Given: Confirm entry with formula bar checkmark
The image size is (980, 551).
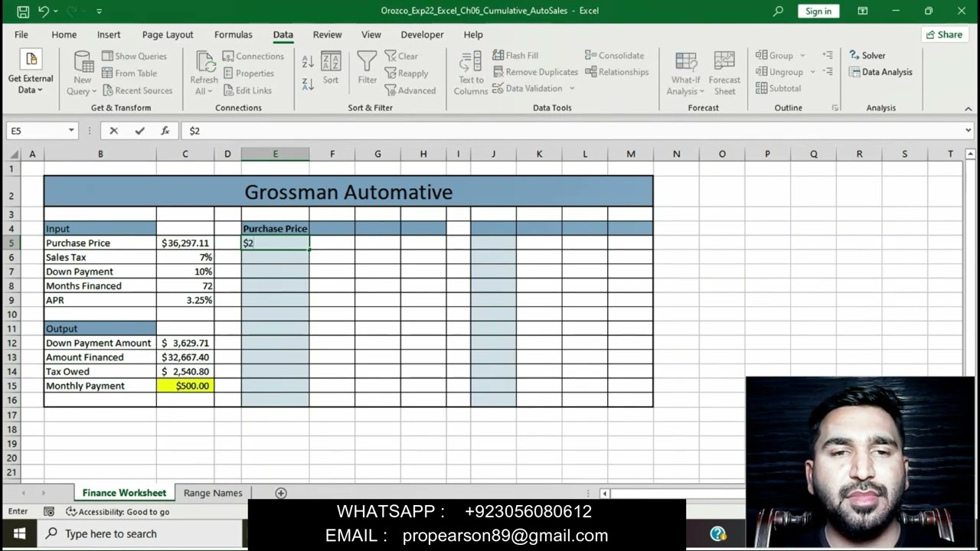Looking at the screenshot, I should coord(139,131).
